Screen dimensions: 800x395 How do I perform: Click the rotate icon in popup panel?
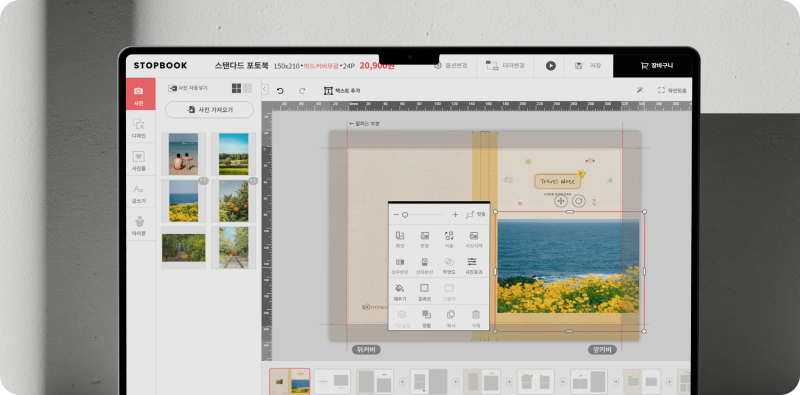tap(399, 236)
